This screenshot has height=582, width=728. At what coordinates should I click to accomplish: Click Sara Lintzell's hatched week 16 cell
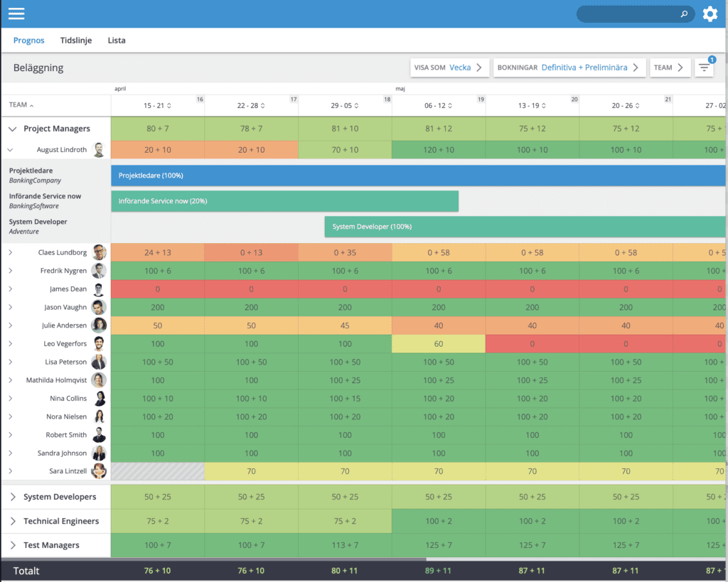[x=157, y=471]
